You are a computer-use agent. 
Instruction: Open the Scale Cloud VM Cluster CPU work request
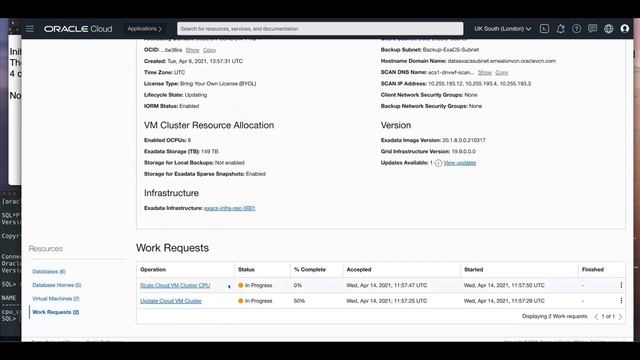click(x=175, y=285)
